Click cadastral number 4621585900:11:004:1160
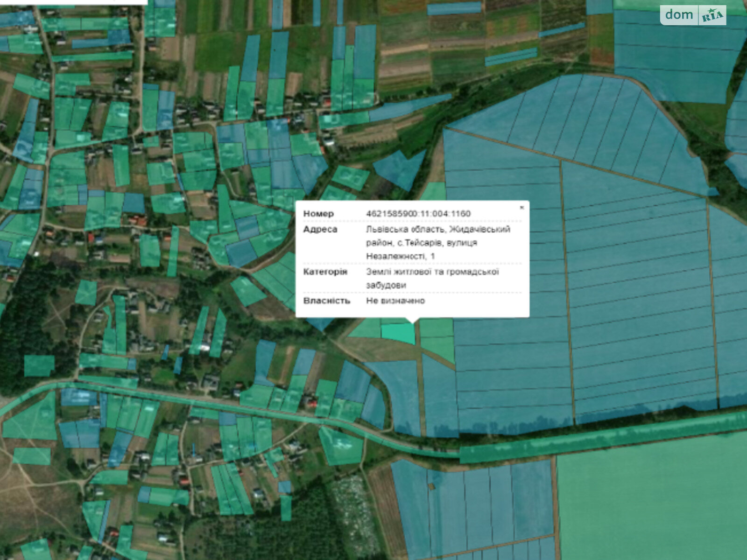The image size is (747, 560). point(418,214)
